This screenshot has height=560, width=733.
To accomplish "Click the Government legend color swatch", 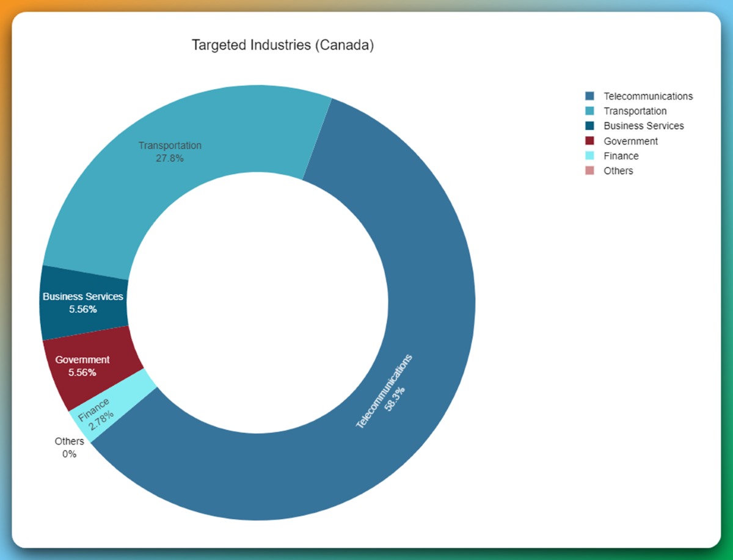I will [589, 141].
